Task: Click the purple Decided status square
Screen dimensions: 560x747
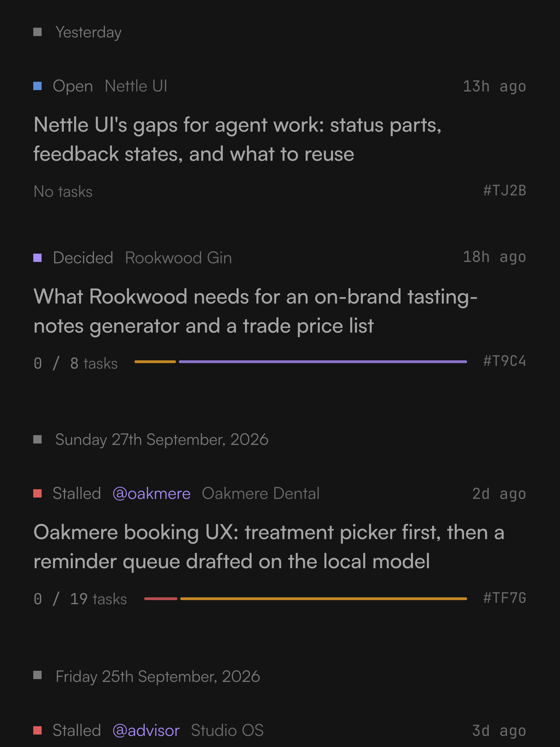Action: pos(38,257)
